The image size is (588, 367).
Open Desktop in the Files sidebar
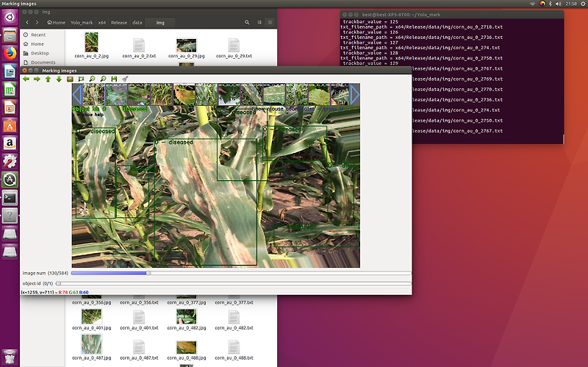(x=40, y=53)
